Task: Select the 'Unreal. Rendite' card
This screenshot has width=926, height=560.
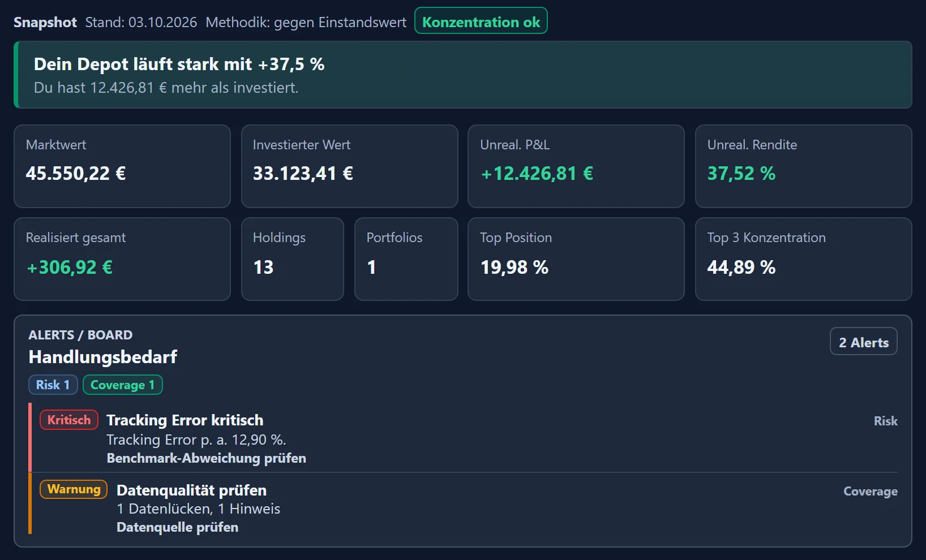Action: click(x=804, y=166)
